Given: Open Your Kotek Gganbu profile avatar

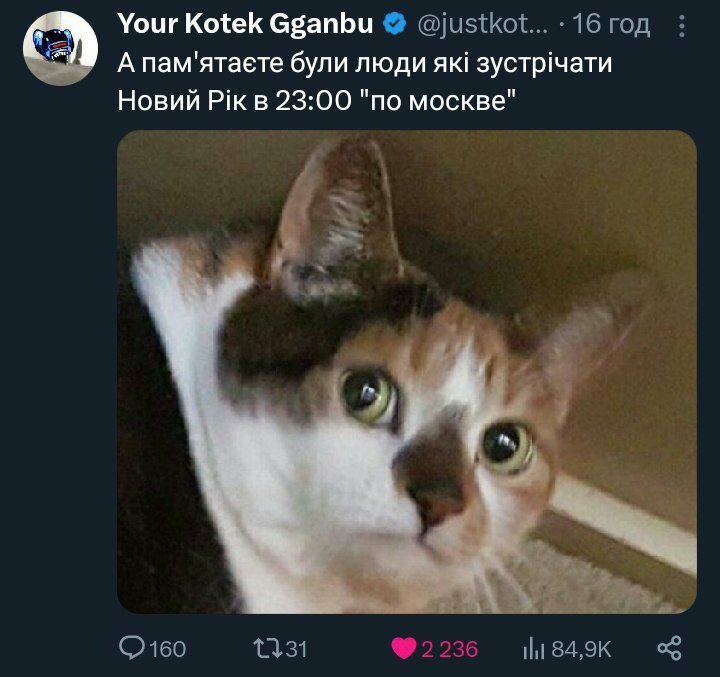Looking at the screenshot, I should (x=60, y=49).
